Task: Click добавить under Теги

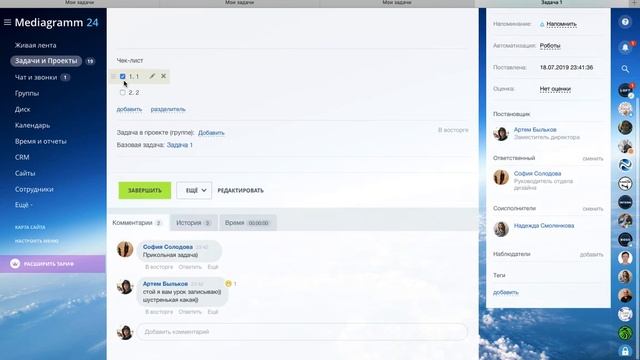Action: pos(506,292)
